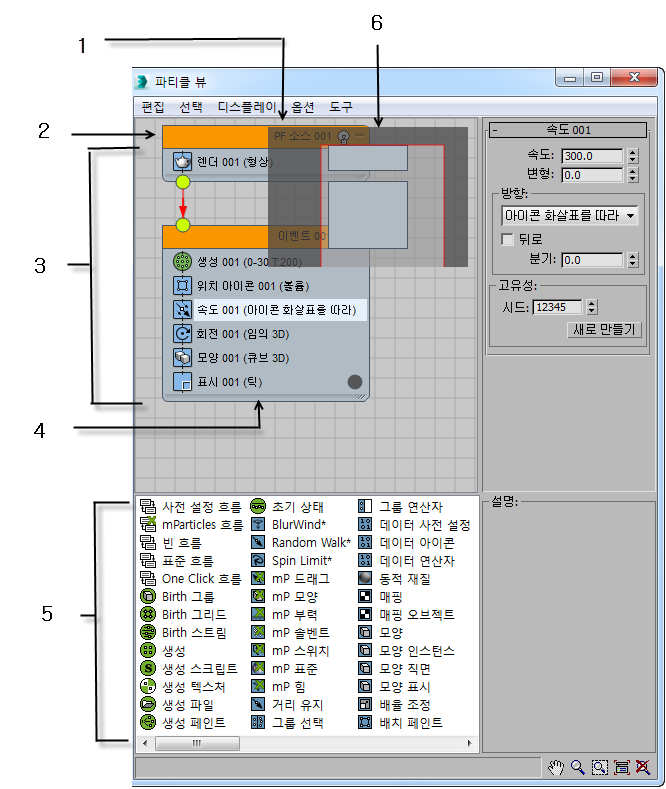Select the 생성 001 birth operator icon
The image size is (666, 789).
point(182,262)
